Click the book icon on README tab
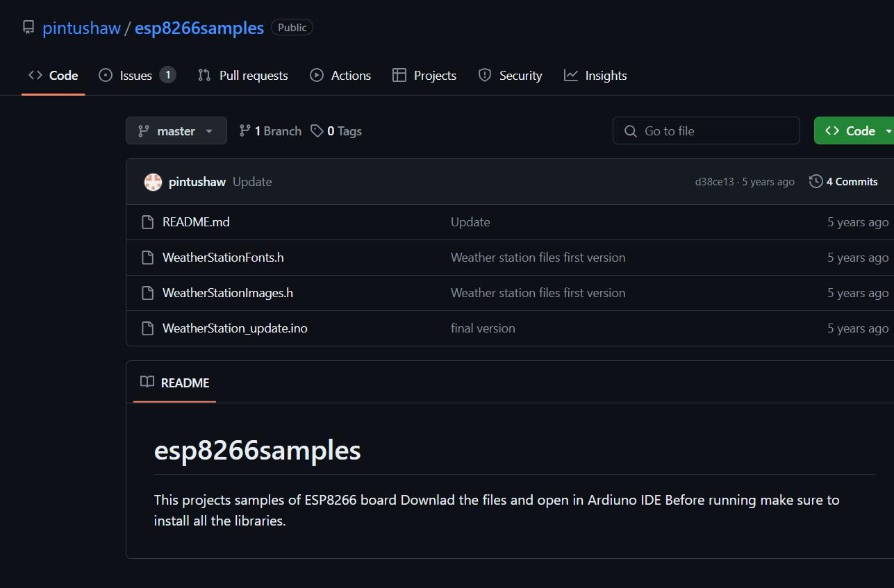Screen dimensions: 894x588 pos(147,382)
